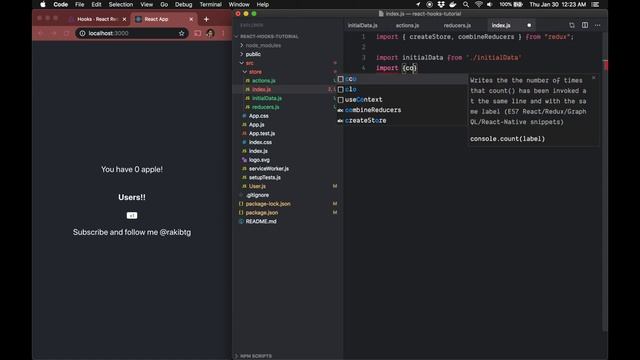Click the +1 button under Users
640x360 pixels.
132,216
